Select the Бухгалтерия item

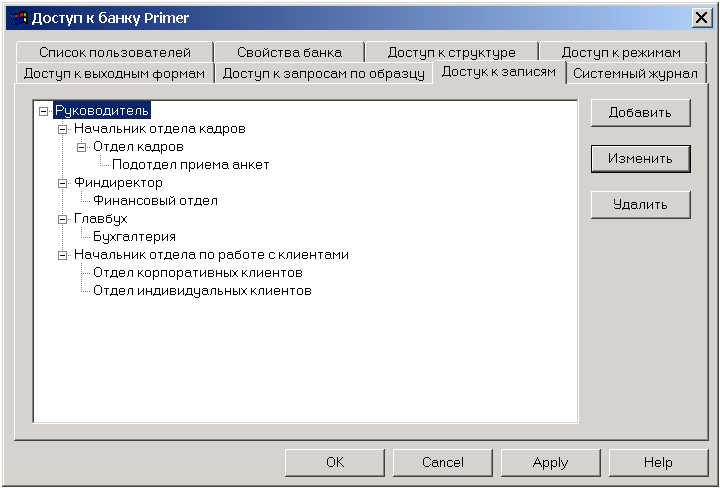pos(135,237)
